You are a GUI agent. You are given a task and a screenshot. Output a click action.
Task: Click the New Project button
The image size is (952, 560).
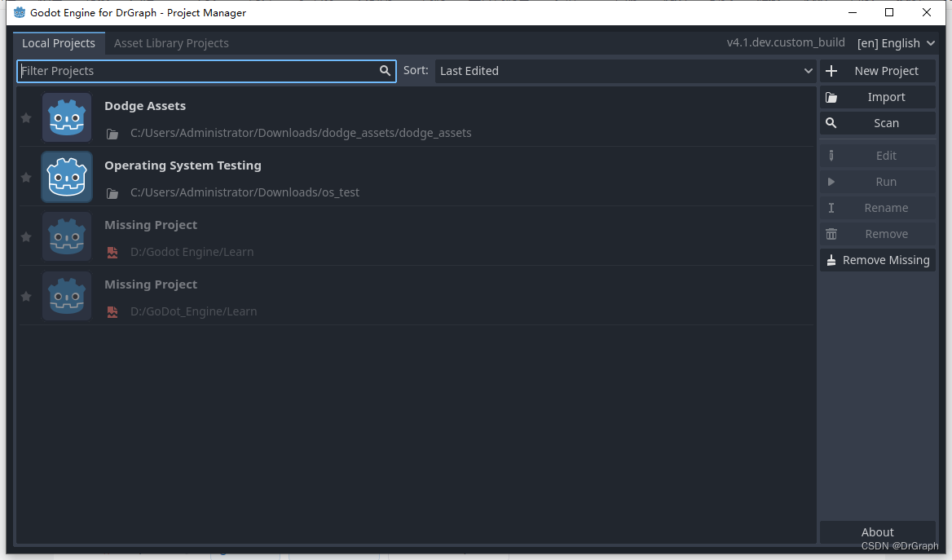coord(877,71)
